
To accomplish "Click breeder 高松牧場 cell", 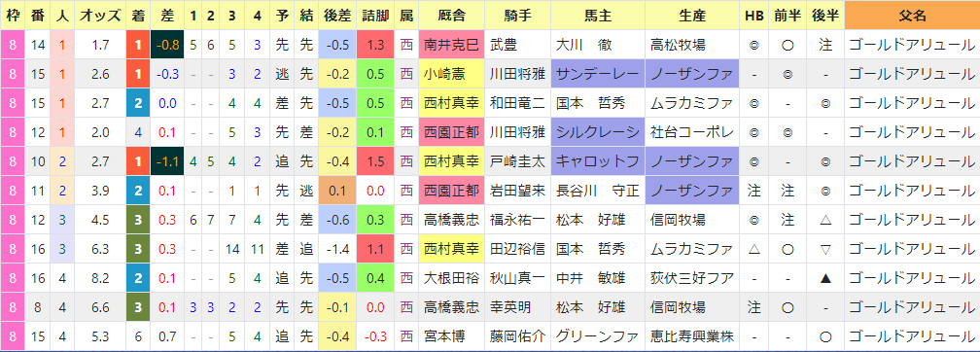I will [692, 45].
